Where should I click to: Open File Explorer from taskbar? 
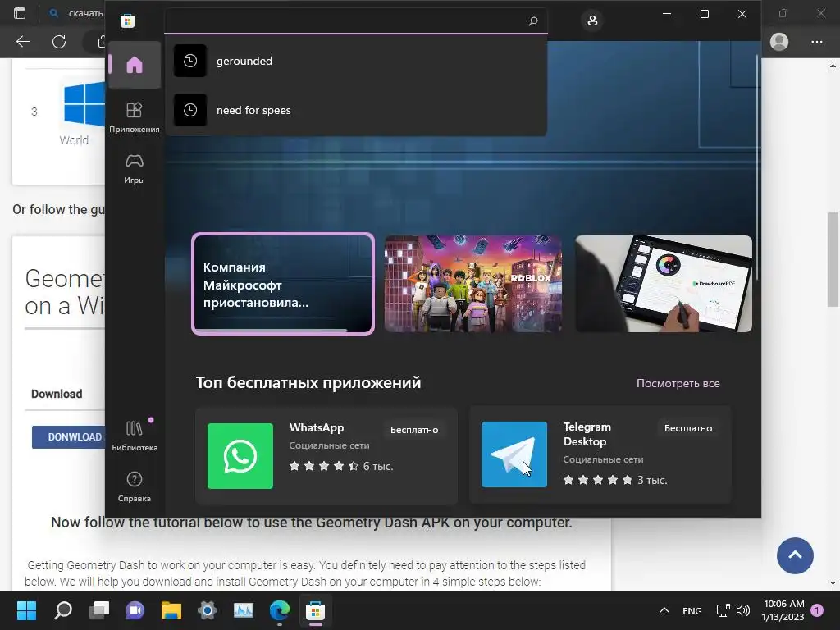pos(171,610)
